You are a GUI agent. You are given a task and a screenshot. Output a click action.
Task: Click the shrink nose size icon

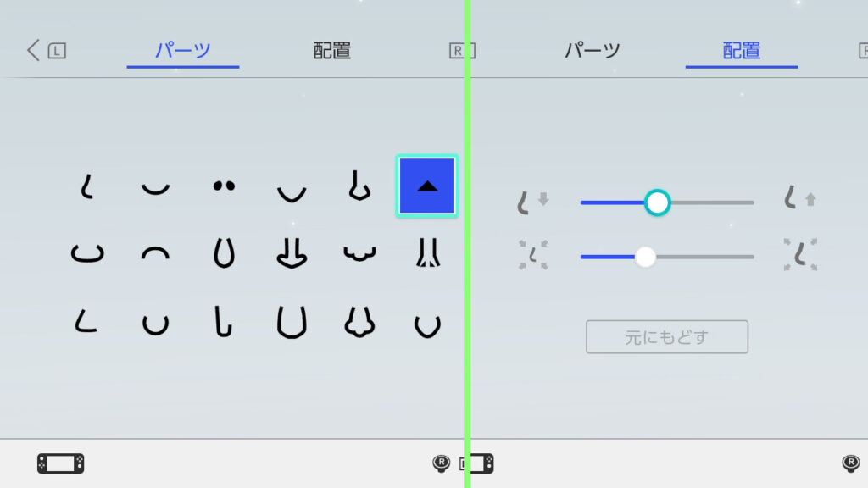point(533,255)
